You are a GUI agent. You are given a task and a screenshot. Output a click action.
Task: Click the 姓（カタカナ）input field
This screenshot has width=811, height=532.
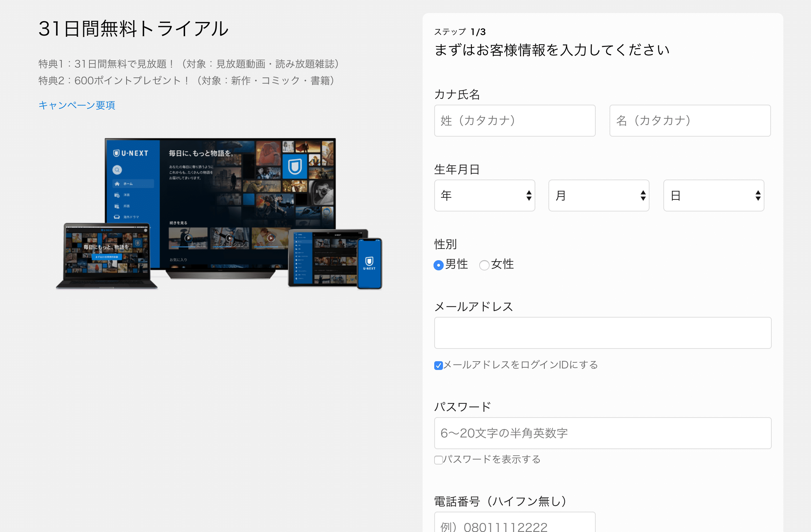pos(515,121)
